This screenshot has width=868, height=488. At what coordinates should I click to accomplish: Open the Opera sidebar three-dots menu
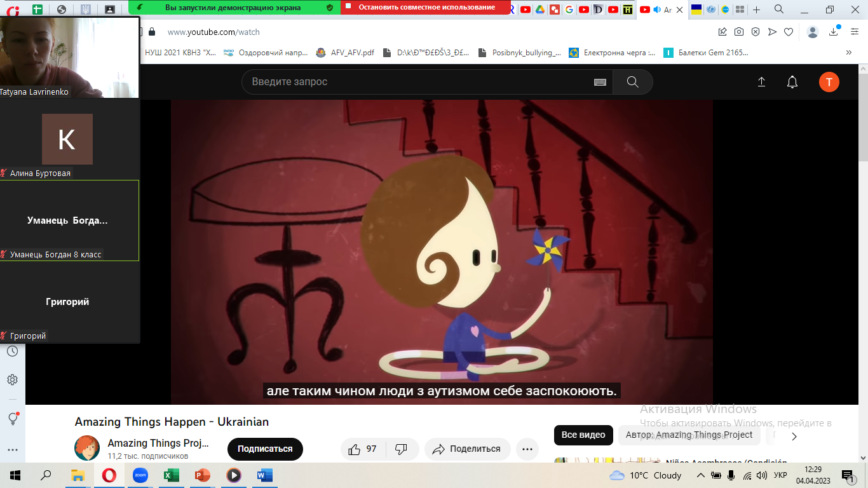(12, 449)
